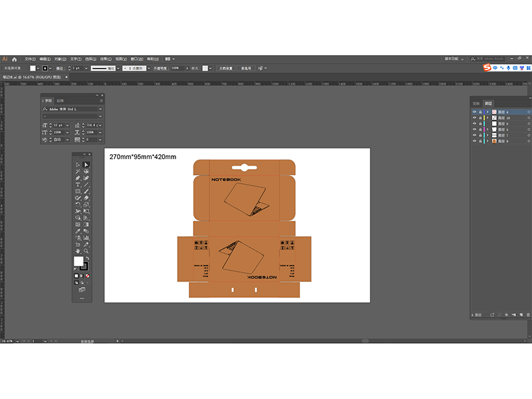The width and height of the screenshot is (532, 399).
Task: Choose the Hand tool
Action: (x=78, y=251)
